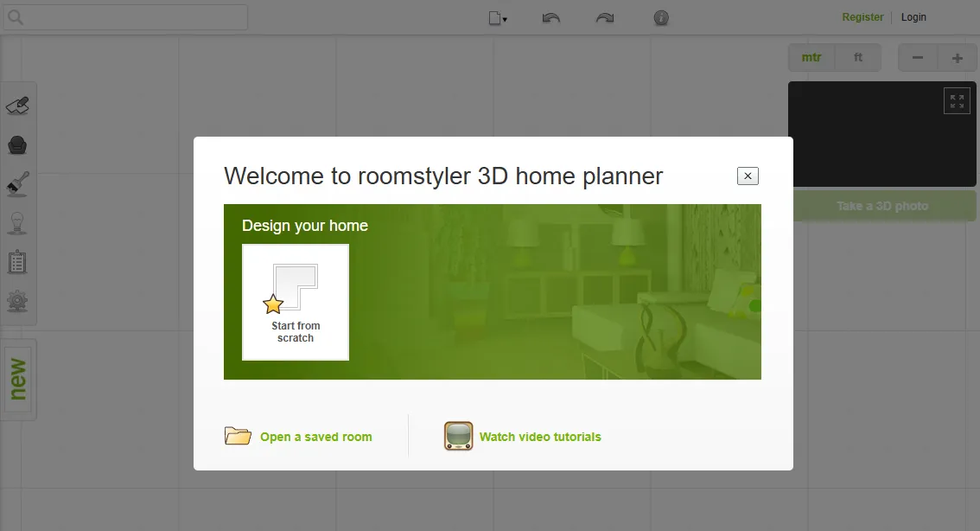The width and height of the screenshot is (980, 531).
Task: Open the info help icon in toolbar
Action: 661,17
